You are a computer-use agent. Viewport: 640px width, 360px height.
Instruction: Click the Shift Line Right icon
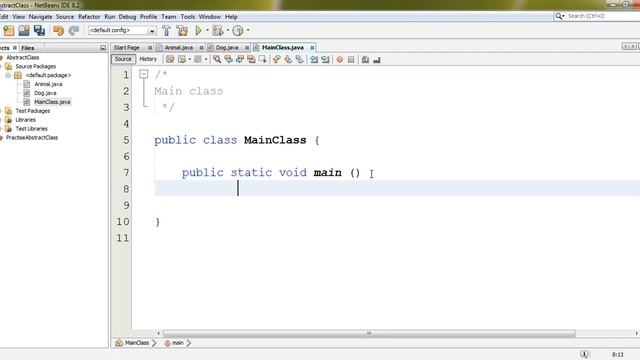pyautogui.click(x=325, y=60)
